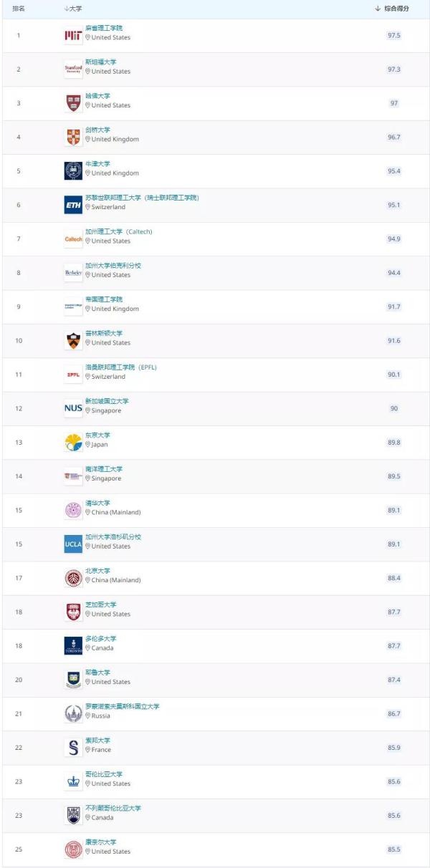Click the Stanford University logo
Image resolution: width=430 pixels, height=868 pixels.
(73, 69)
